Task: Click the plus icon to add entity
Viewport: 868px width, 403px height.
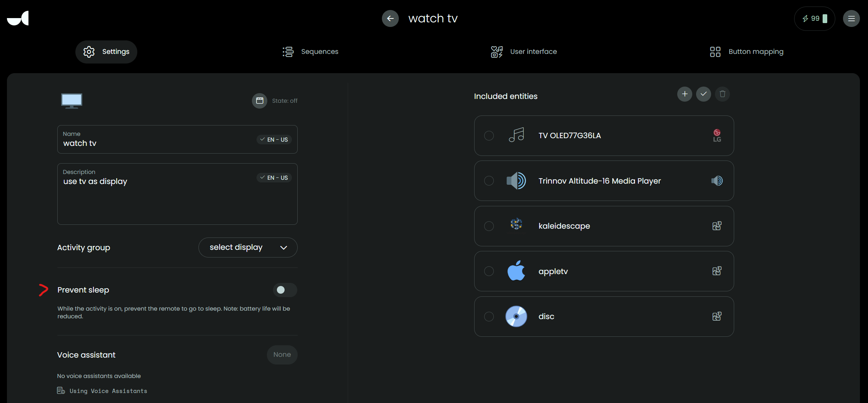Action: 685,94
